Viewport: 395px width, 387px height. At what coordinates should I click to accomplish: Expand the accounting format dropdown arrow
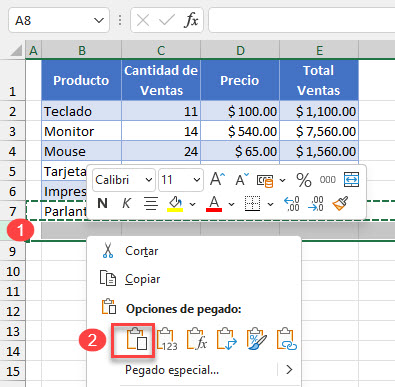(283, 180)
